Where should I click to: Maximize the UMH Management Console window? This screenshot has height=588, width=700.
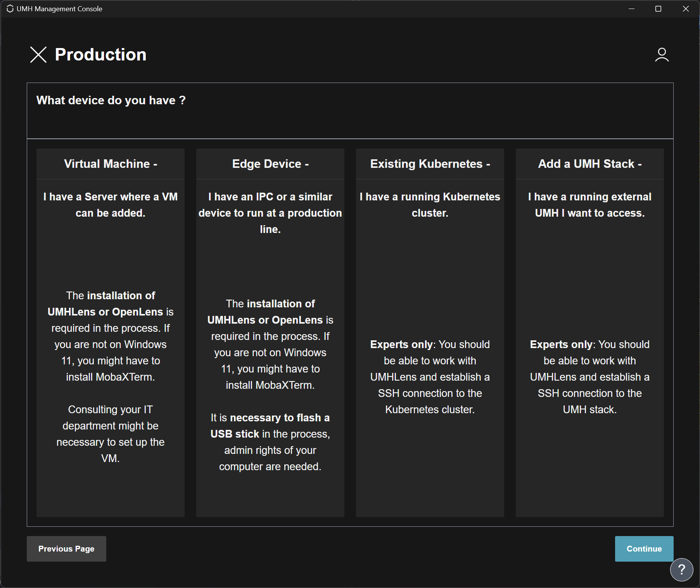[x=658, y=9]
